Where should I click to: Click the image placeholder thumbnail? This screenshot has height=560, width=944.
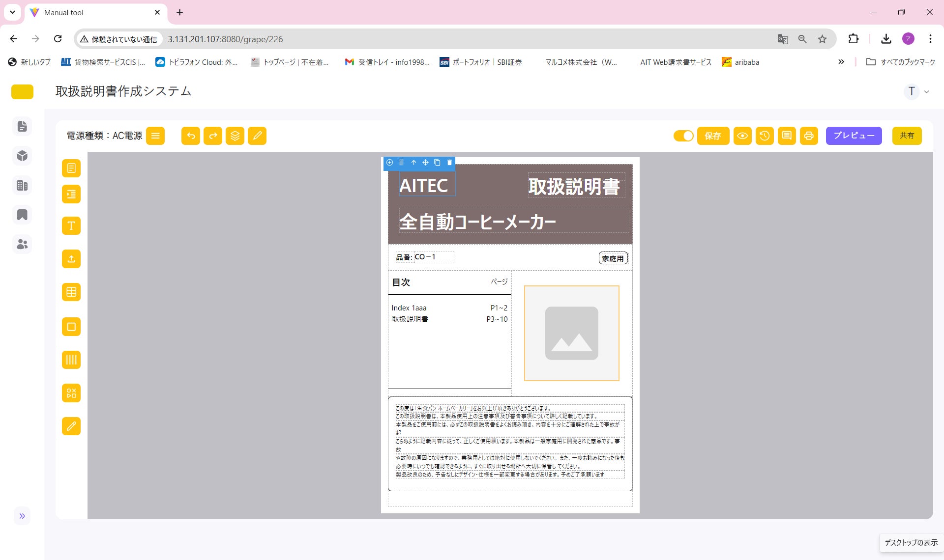point(571,334)
